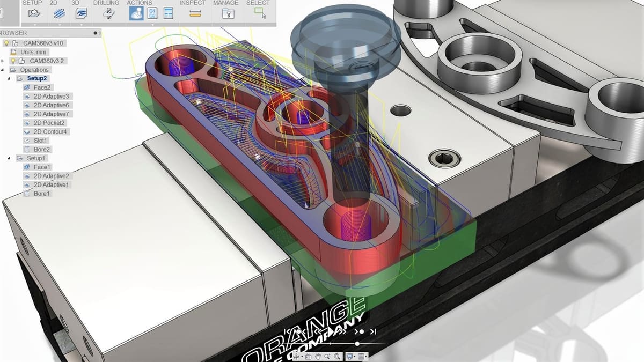The image size is (644, 362).
Task: Open the SETUP toolbar group label
Action: tap(32, 3)
